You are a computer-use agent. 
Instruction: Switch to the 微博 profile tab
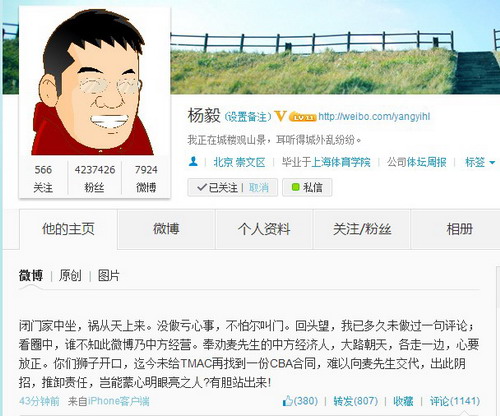pos(166,229)
